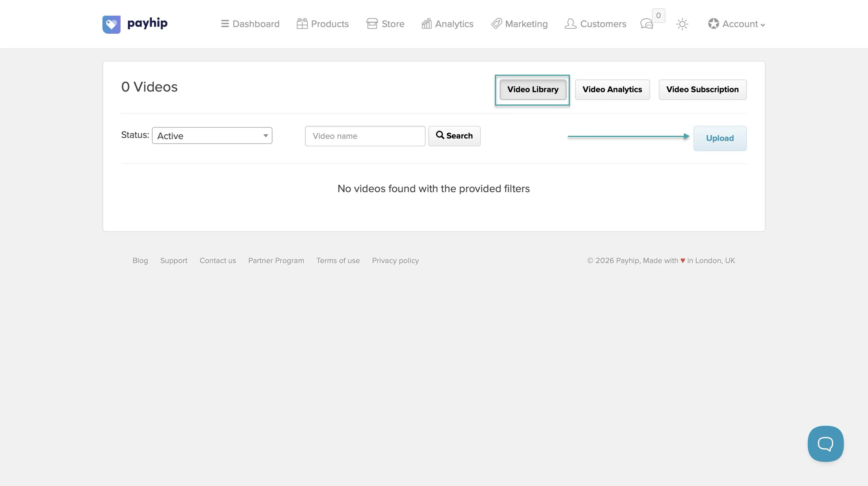
Task: Open the Video Subscription tab
Action: 702,90
